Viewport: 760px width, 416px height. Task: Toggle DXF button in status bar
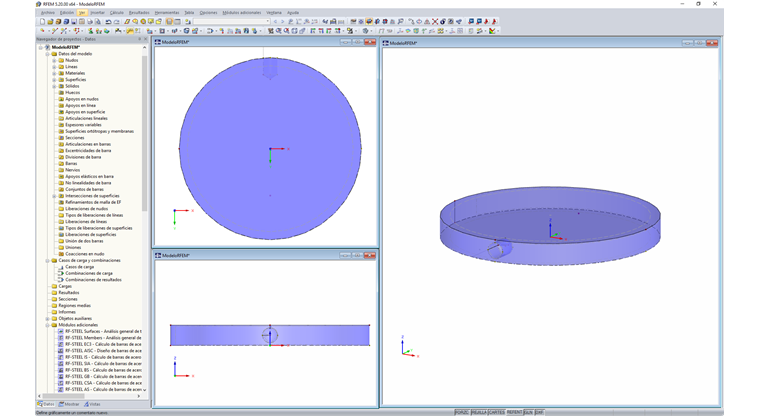tap(539, 412)
